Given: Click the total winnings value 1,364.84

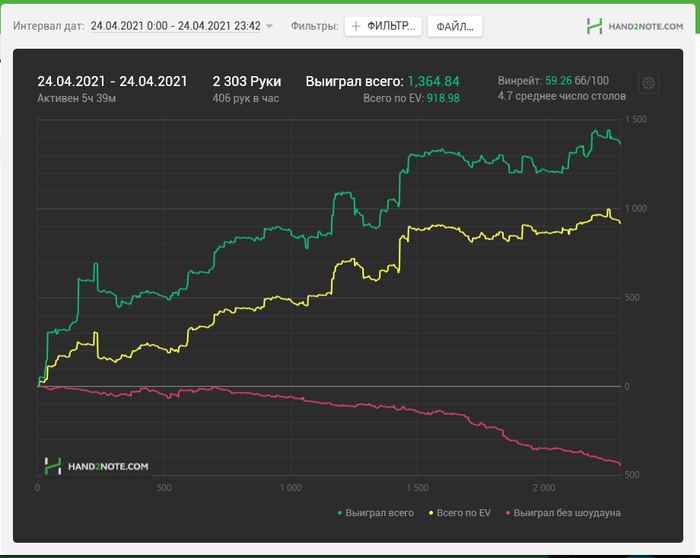Looking at the screenshot, I should [x=433, y=81].
